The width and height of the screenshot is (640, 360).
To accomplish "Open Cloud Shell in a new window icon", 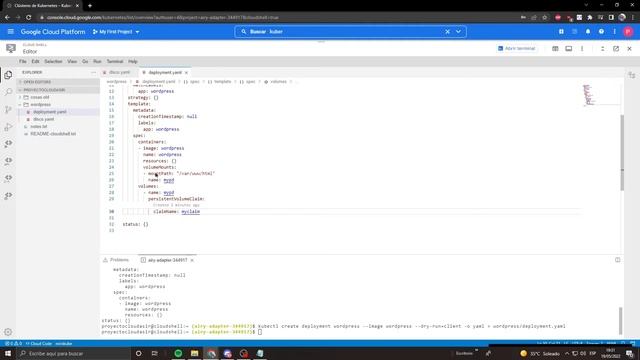I will point(616,49).
